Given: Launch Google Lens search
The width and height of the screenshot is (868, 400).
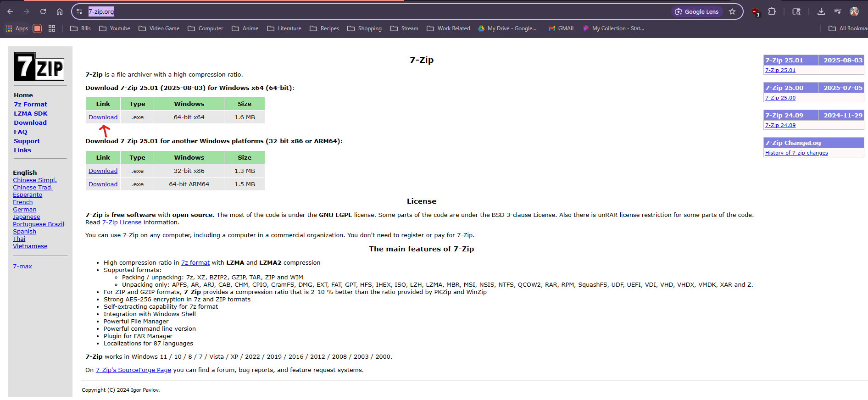Looking at the screenshot, I should tap(697, 11).
